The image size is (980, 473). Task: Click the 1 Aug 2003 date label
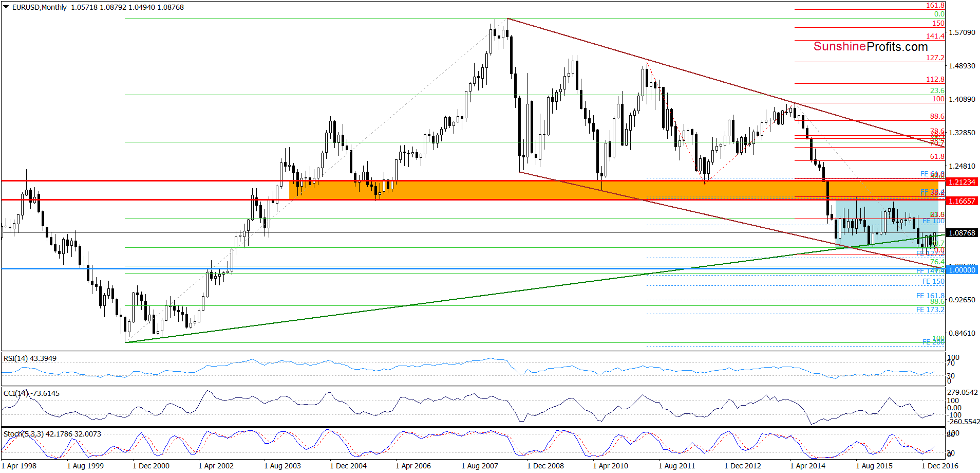(282, 466)
